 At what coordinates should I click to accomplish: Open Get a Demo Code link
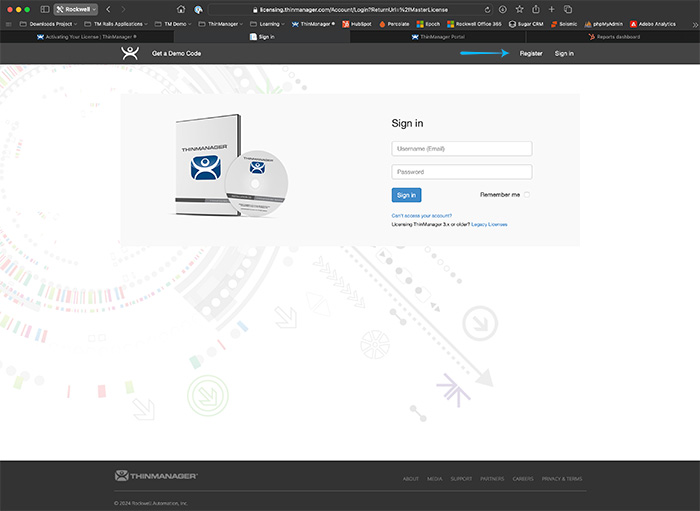click(176, 54)
